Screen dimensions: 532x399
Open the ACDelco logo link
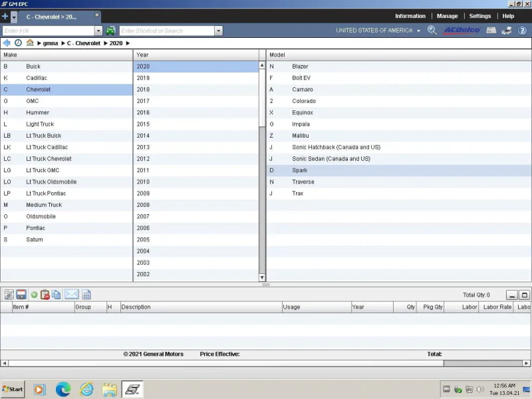[462, 31]
